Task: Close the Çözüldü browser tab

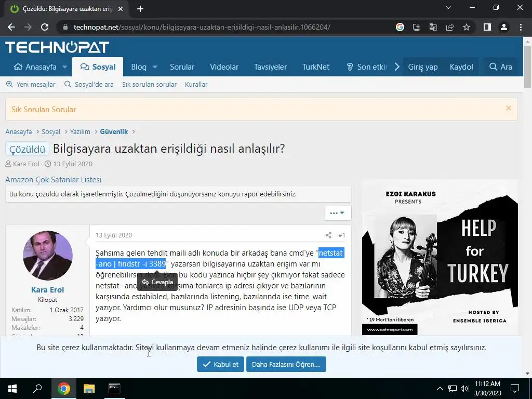Action: 121,9
